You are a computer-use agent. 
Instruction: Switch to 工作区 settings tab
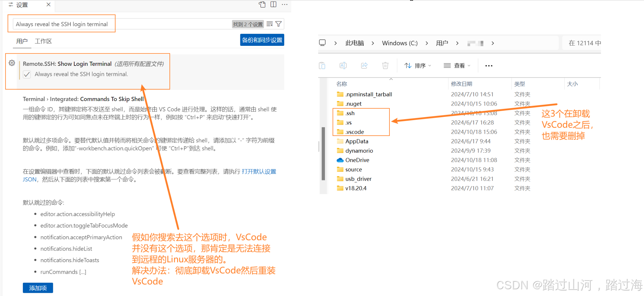(43, 41)
